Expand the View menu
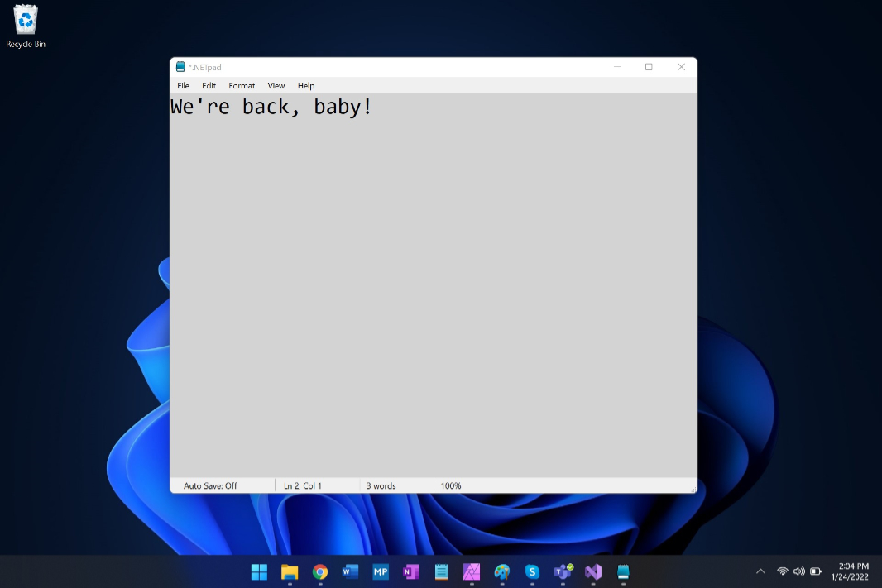 point(276,86)
